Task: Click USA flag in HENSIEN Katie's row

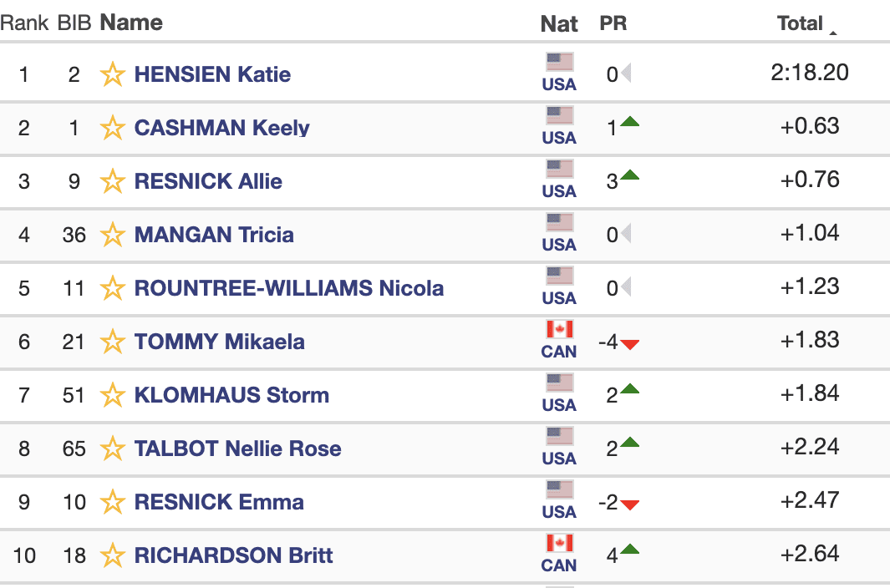Action: [x=559, y=63]
